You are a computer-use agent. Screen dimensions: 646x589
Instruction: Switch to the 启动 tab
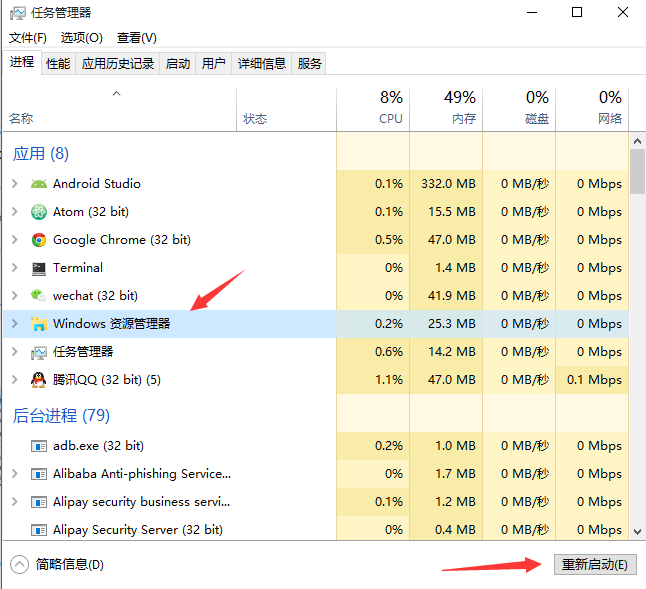[178, 63]
